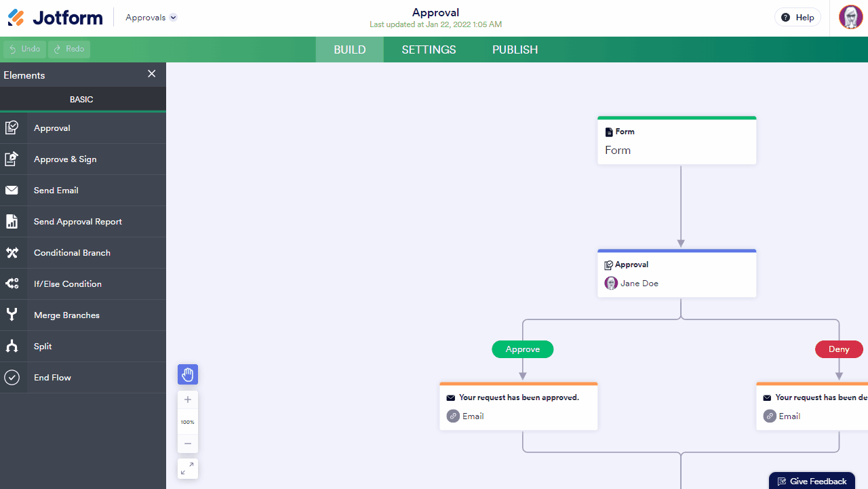Viewport: 868px width, 489px height.
Task: Add the End Flow element
Action: point(52,377)
